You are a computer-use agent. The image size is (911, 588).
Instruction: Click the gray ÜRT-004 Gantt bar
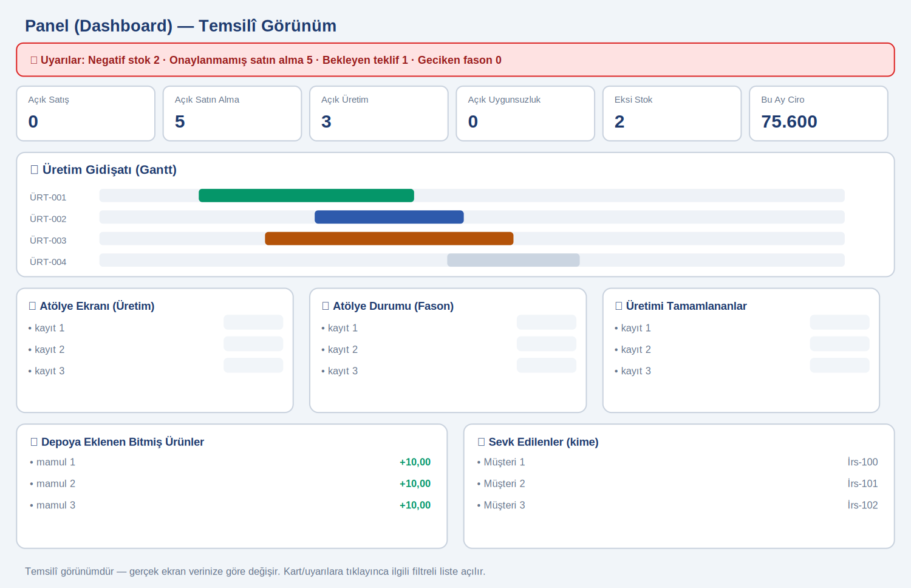coord(513,260)
